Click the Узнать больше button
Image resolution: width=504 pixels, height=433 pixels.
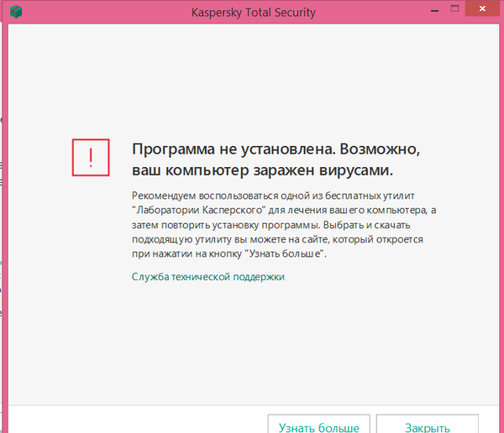coord(319,424)
